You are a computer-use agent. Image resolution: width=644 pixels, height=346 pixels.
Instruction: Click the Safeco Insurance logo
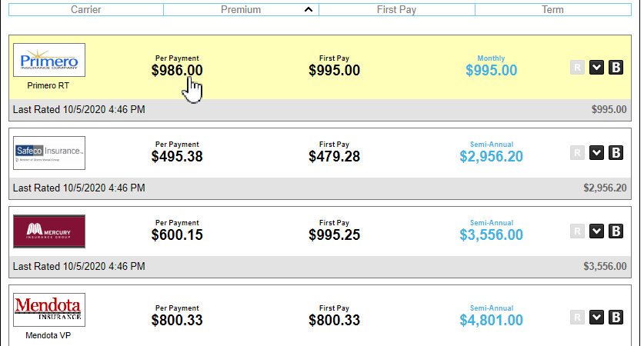point(49,152)
